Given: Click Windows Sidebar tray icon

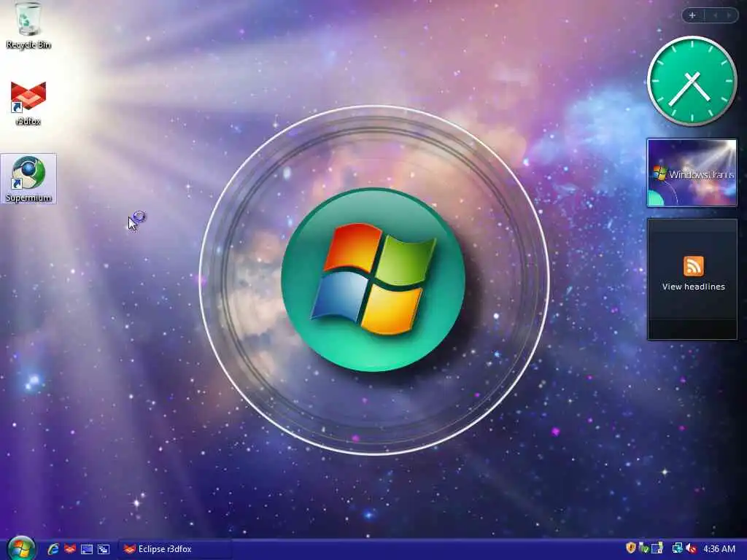Looking at the screenshot, I should [x=657, y=548].
